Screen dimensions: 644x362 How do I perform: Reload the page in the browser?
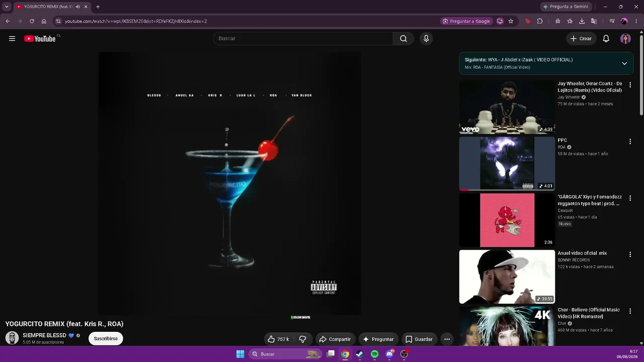point(32,21)
